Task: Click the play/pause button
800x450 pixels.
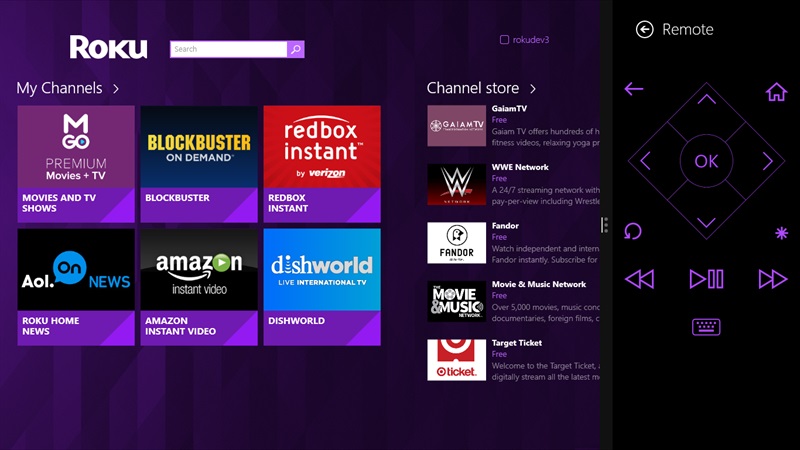Action: click(707, 279)
